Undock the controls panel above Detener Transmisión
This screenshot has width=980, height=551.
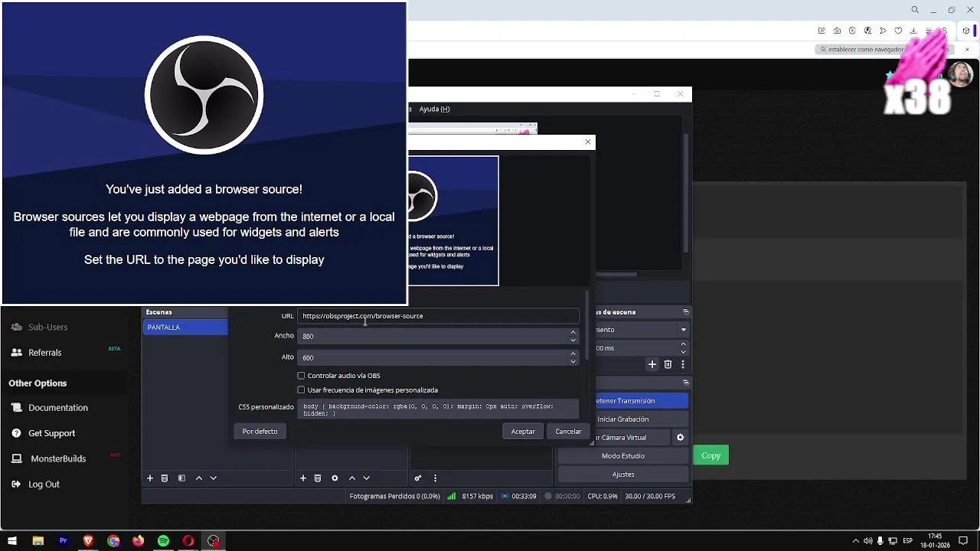coord(686,383)
